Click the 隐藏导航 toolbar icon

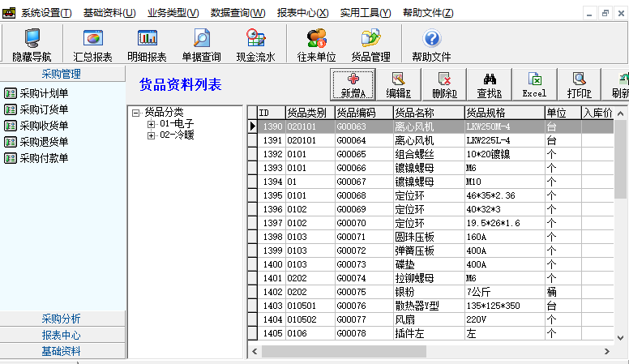pos(32,45)
